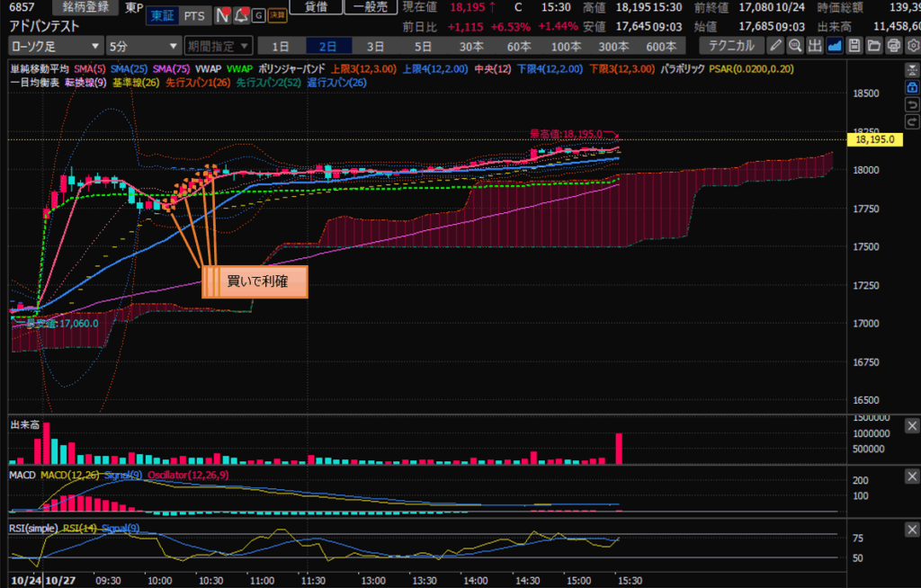Click the bell alert icon
This screenshot has height=588, width=921.
tap(239, 15)
